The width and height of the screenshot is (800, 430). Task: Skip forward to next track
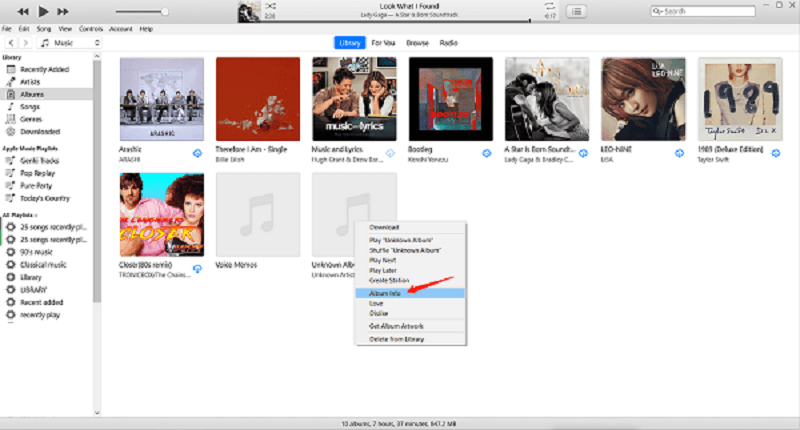[x=63, y=11]
